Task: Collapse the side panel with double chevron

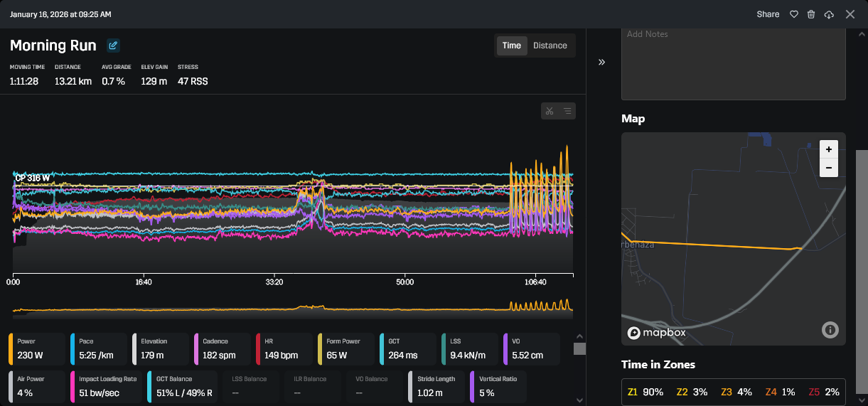Action: (x=601, y=62)
